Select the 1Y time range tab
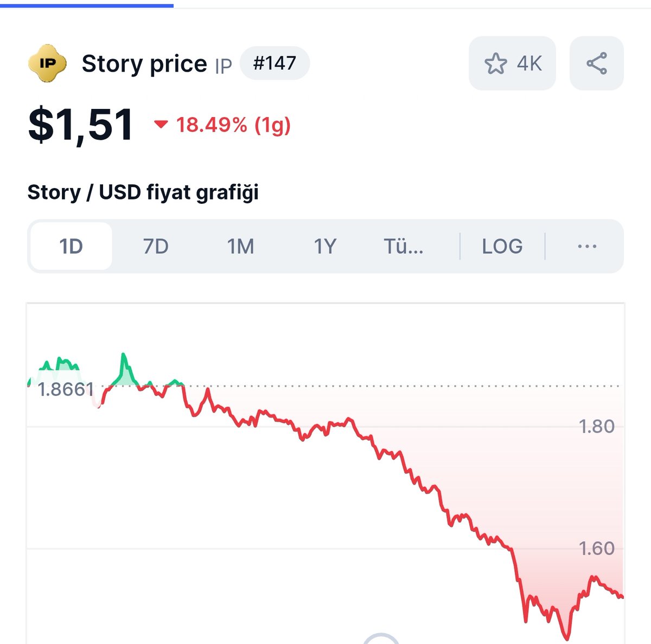This screenshot has width=651, height=644. [x=325, y=247]
